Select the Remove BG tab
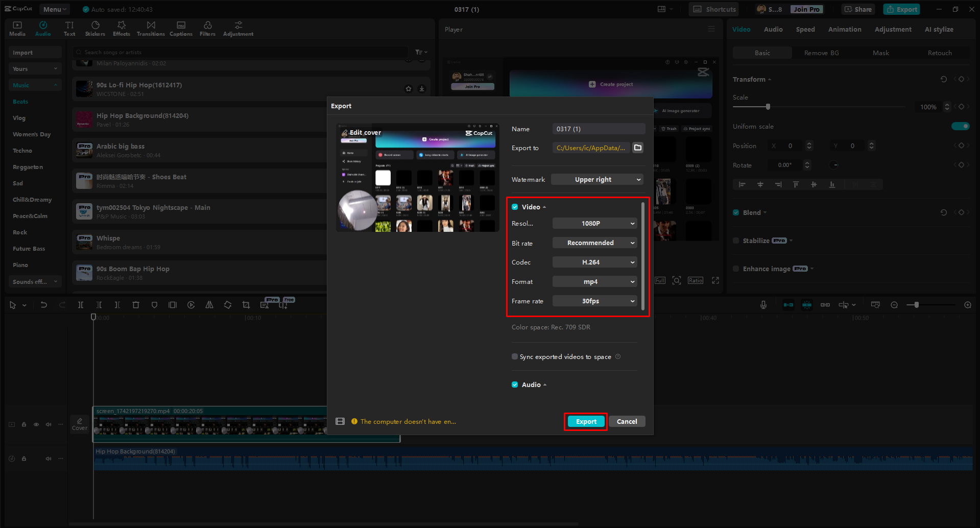 coord(821,53)
